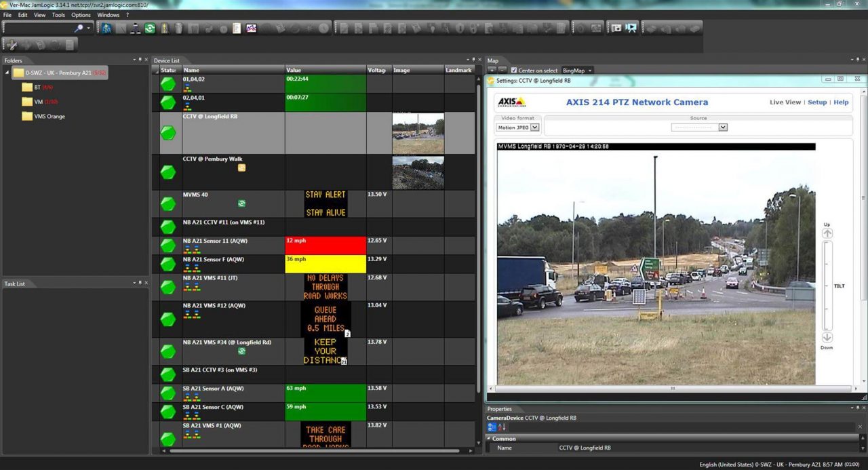The image size is (868, 470).
Task: Select the SB A21 CCTV #3 row name
Action: click(x=220, y=370)
